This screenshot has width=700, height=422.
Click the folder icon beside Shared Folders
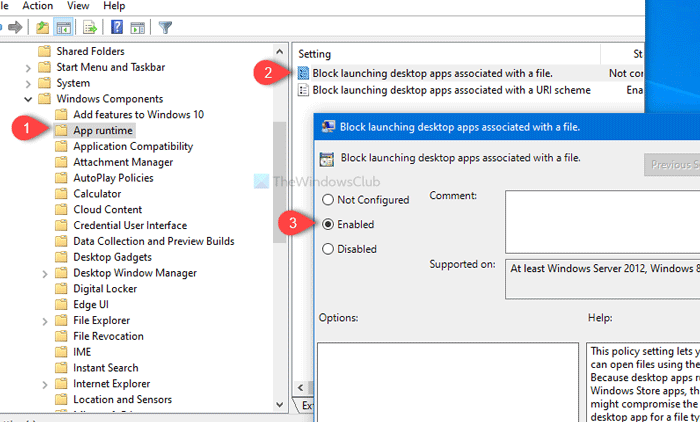44,51
